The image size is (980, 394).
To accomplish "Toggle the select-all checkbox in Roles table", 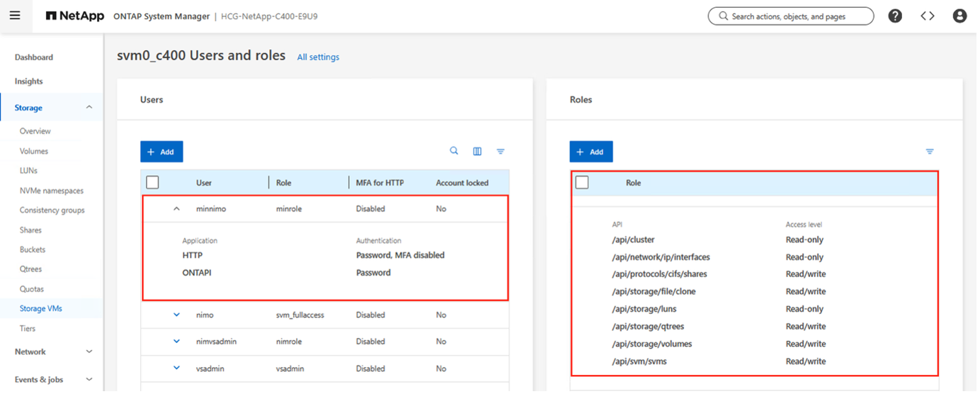I will pos(582,183).
